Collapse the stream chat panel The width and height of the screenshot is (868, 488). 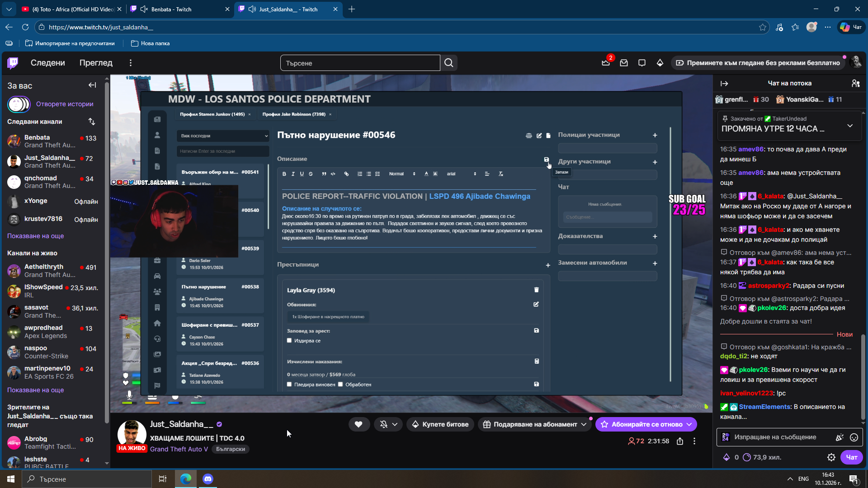point(724,84)
